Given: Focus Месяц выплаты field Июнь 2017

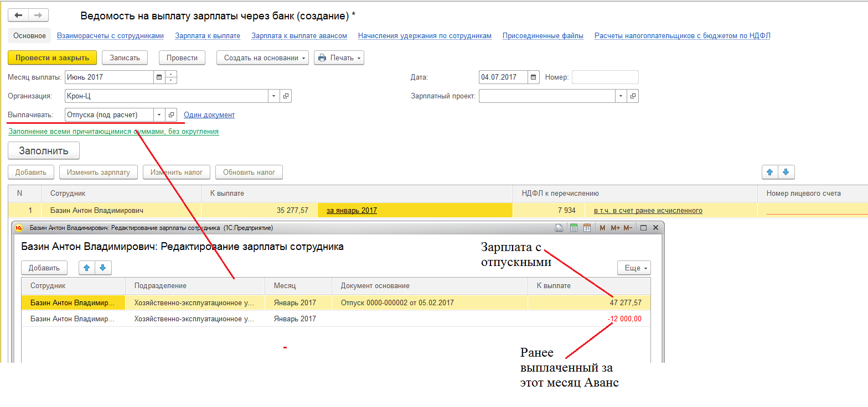Looking at the screenshot, I should click(x=110, y=77).
